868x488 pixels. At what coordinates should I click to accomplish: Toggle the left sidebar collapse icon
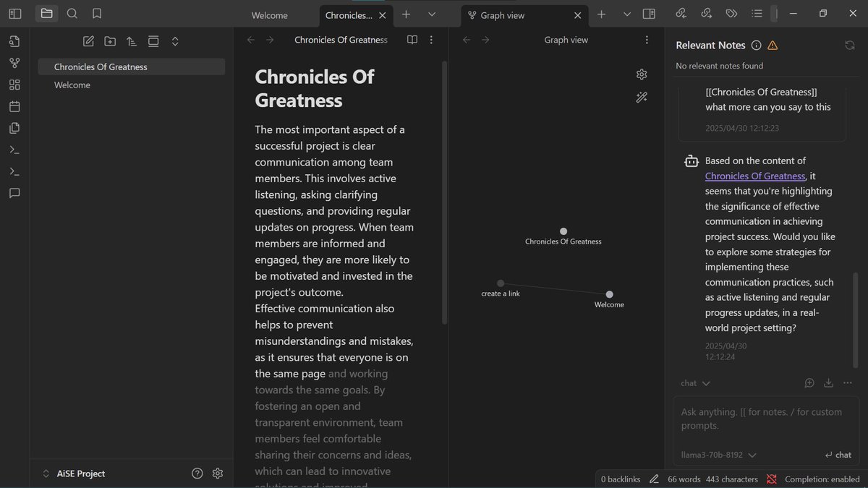point(15,14)
